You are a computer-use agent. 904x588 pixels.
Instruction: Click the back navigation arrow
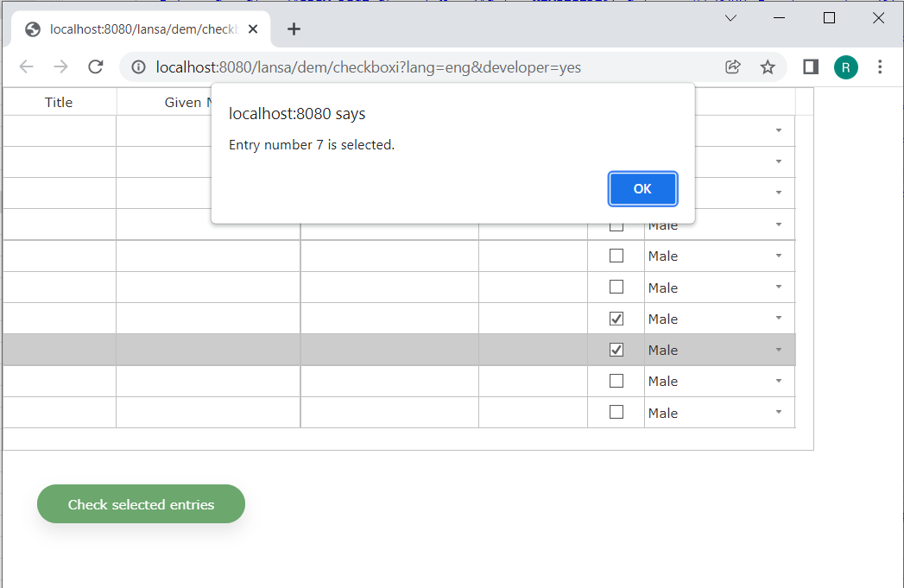pos(26,66)
